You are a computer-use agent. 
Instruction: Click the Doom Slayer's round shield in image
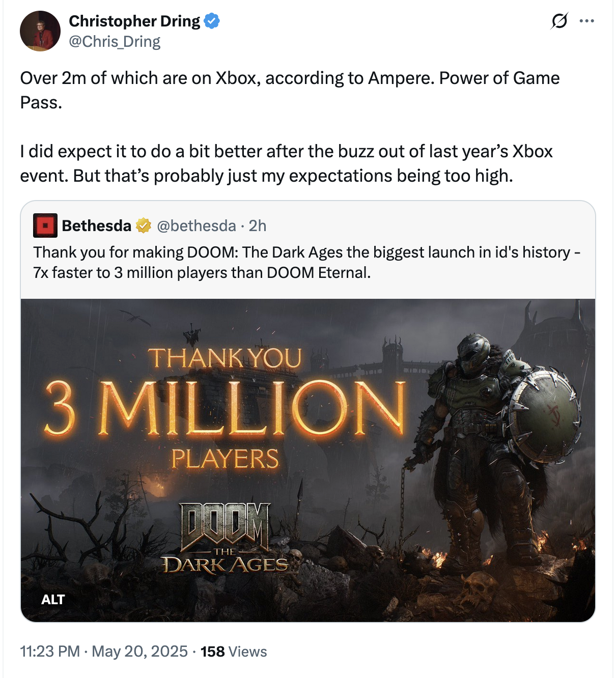tap(545, 413)
